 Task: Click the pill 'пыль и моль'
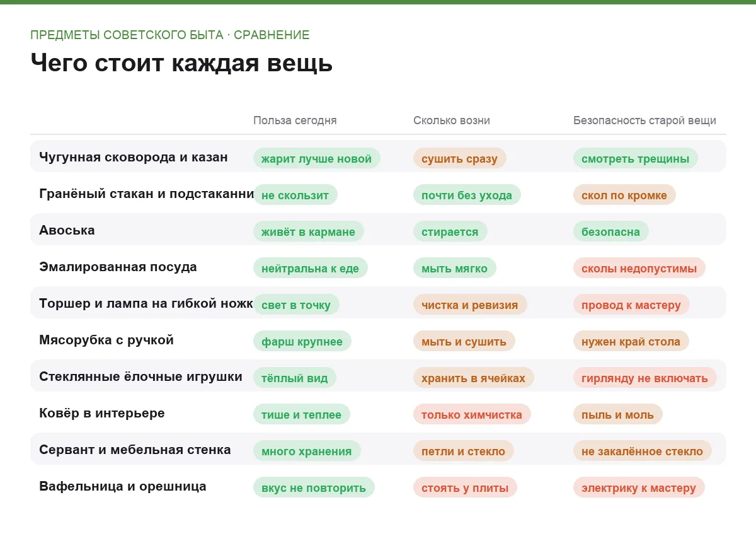618,414
